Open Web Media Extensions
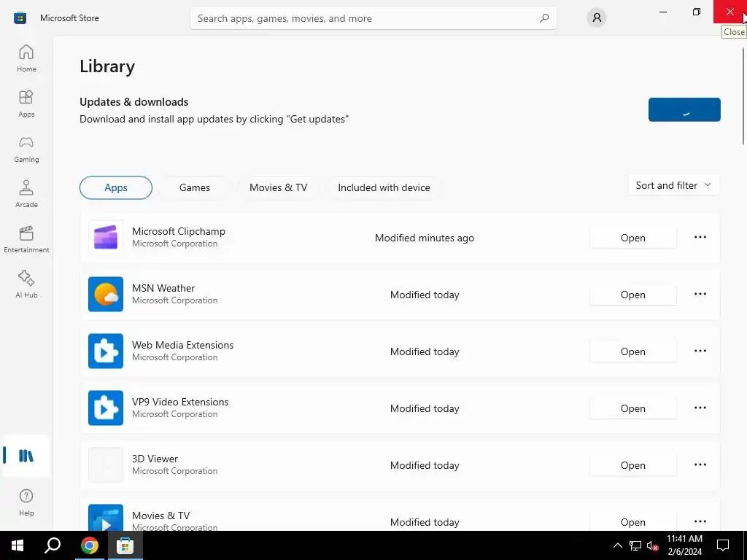 (632, 351)
